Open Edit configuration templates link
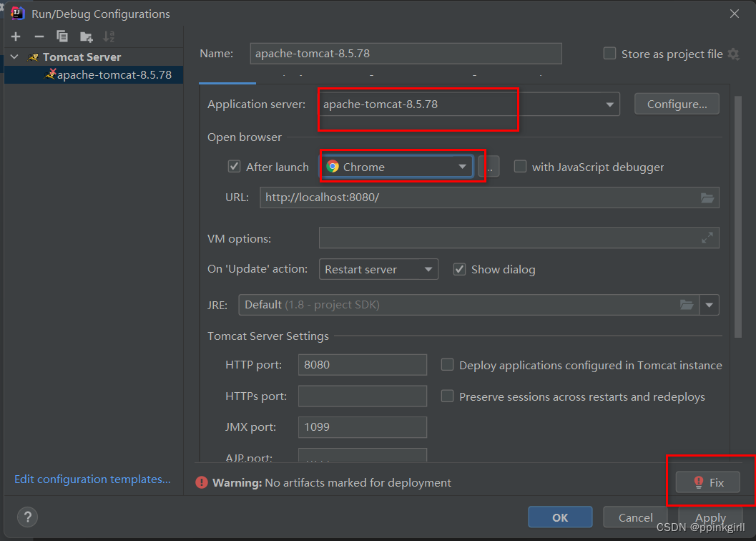 coord(92,479)
